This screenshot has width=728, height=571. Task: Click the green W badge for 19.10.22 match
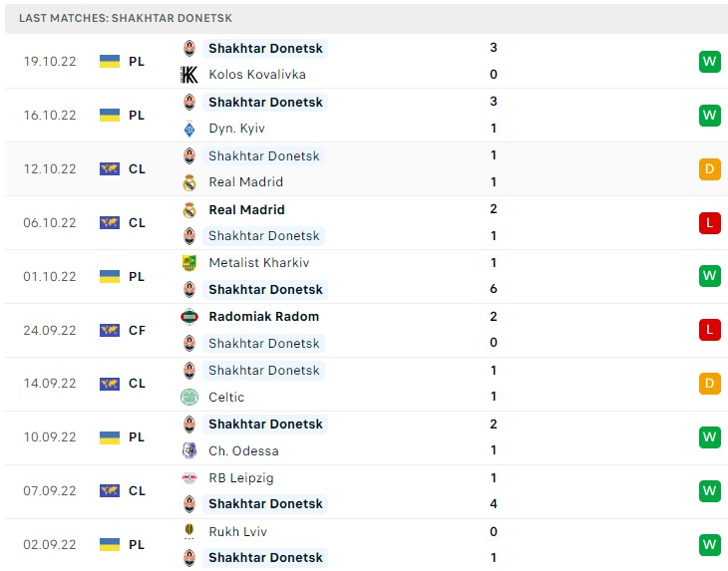(x=709, y=62)
